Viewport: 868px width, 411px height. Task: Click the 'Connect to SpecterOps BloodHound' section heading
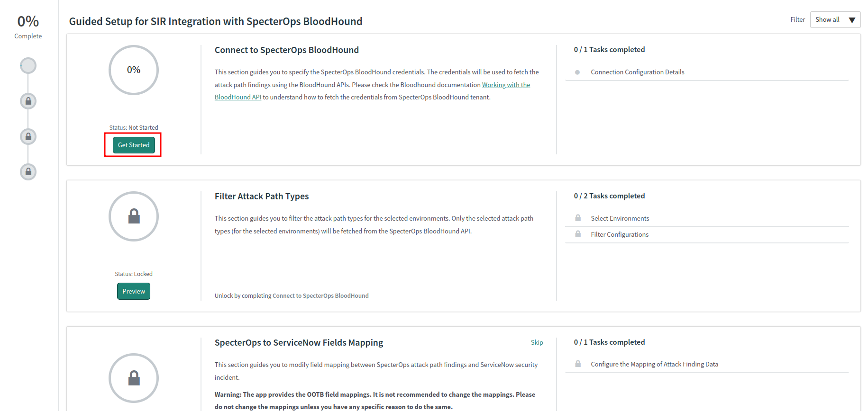click(x=287, y=50)
